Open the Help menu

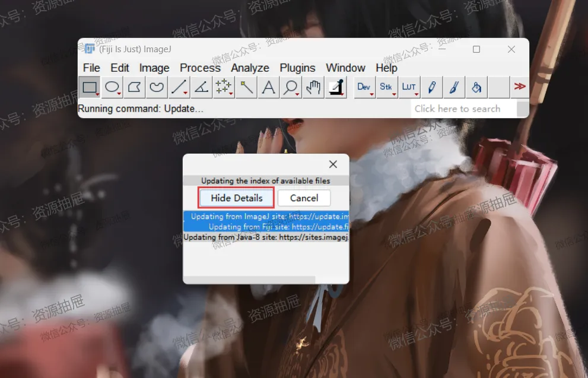[x=387, y=68]
